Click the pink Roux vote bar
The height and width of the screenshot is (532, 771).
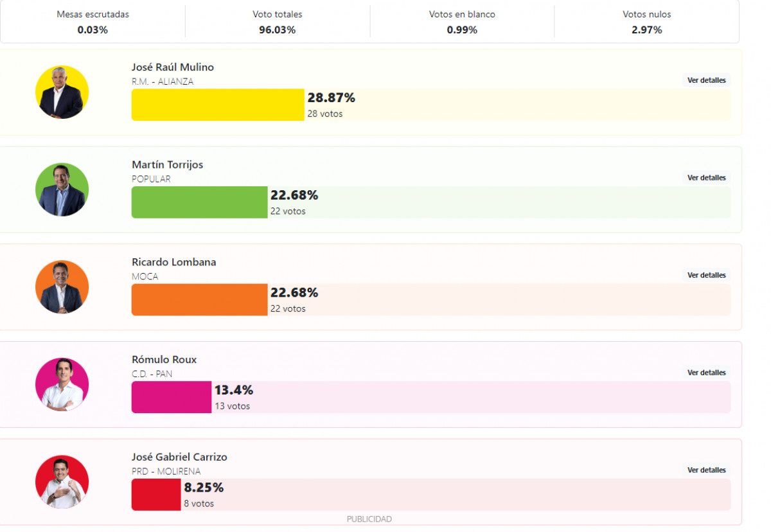click(x=171, y=397)
